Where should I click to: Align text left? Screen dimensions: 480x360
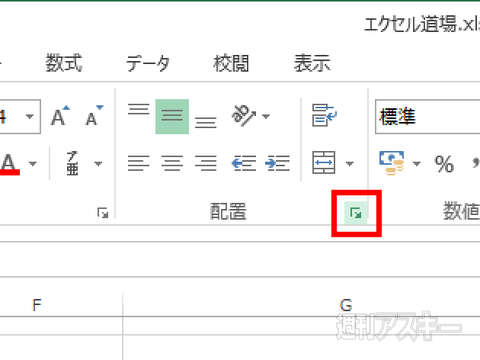[138, 163]
